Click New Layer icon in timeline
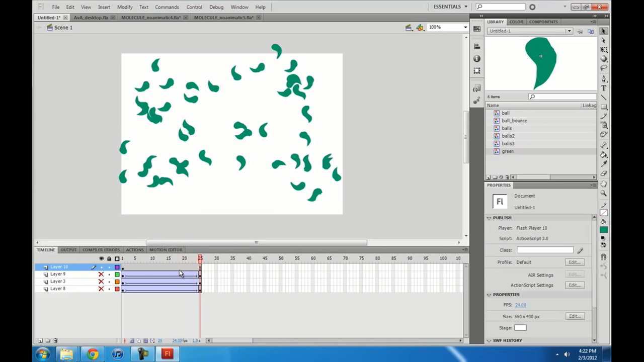Viewport: 644px width, 362px height. coord(41,340)
